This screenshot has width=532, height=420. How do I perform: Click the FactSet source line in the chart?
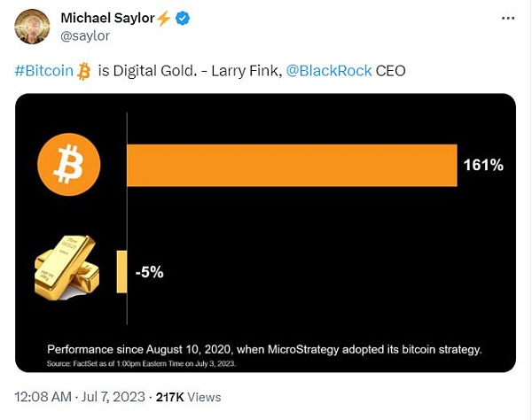pos(139,364)
